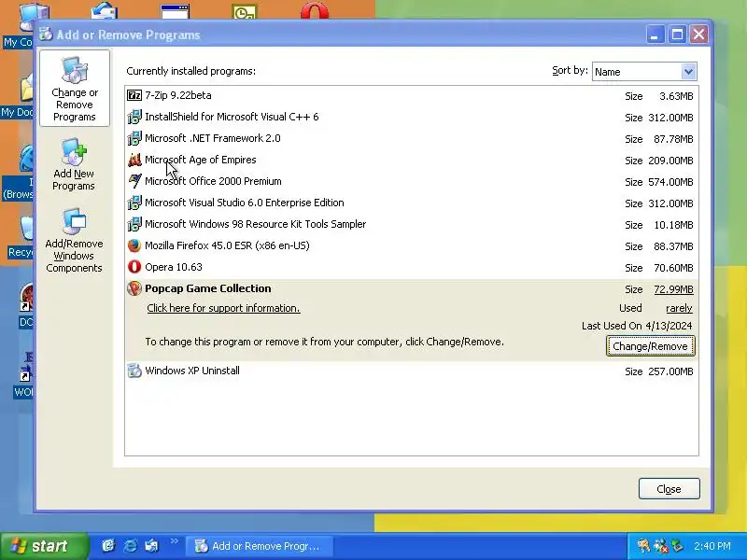Click the 72.99MB size value
This screenshot has width=747, height=560.
tap(673, 289)
